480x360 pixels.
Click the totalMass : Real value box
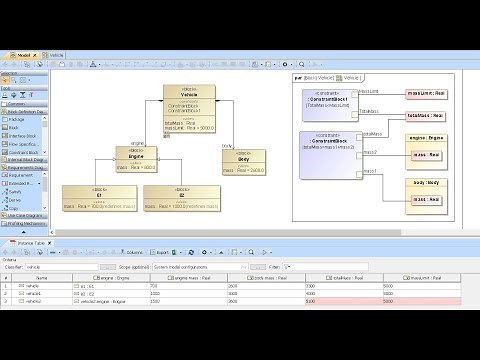pyautogui.click(x=425, y=116)
